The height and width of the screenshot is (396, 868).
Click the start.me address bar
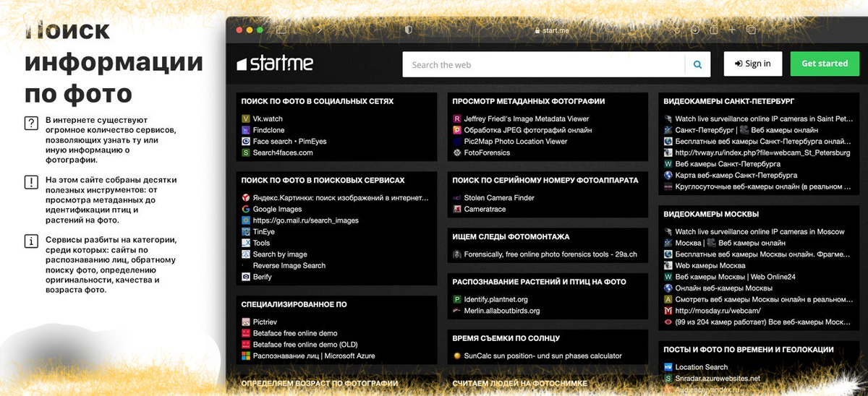tap(553, 30)
